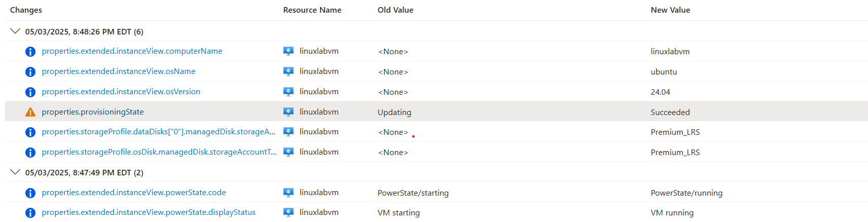
Task: Click VM icon in the provisioningState row
Action: pyautogui.click(x=288, y=112)
